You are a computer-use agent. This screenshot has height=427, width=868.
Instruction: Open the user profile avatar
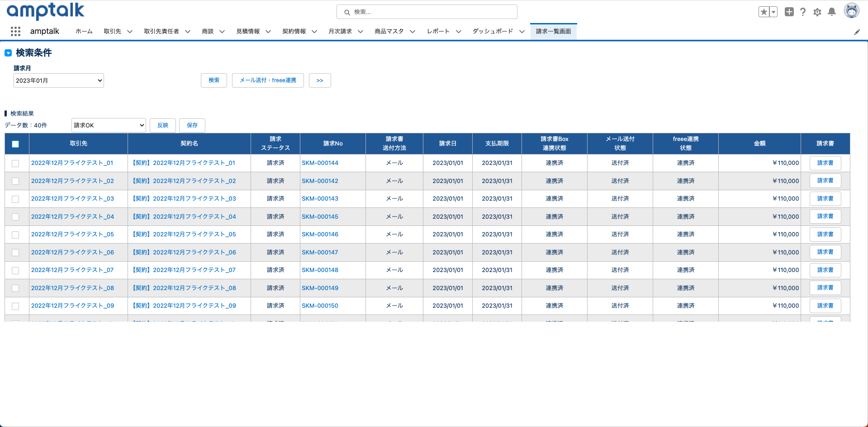click(852, 11)
